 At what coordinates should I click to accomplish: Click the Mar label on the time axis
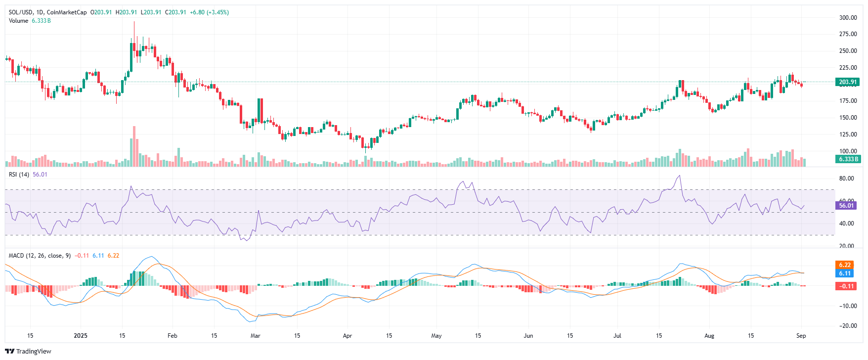[x=255, y=336]
